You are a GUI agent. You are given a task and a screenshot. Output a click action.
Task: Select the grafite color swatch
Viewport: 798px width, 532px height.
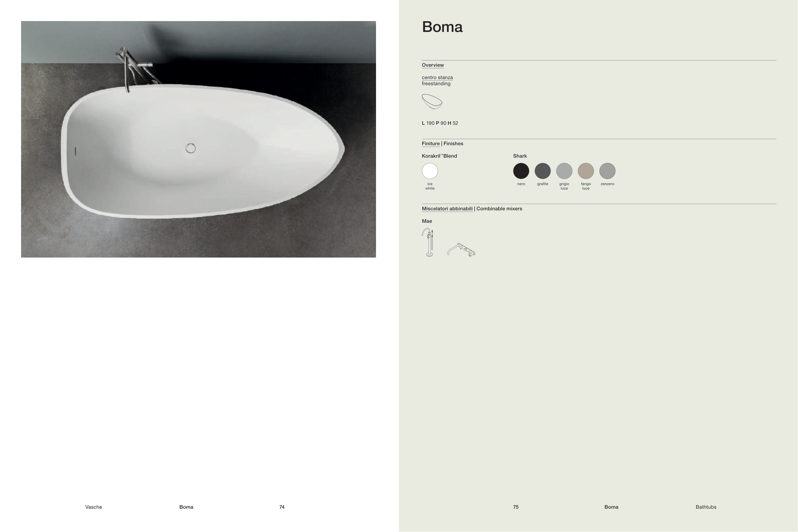[543, 171]
